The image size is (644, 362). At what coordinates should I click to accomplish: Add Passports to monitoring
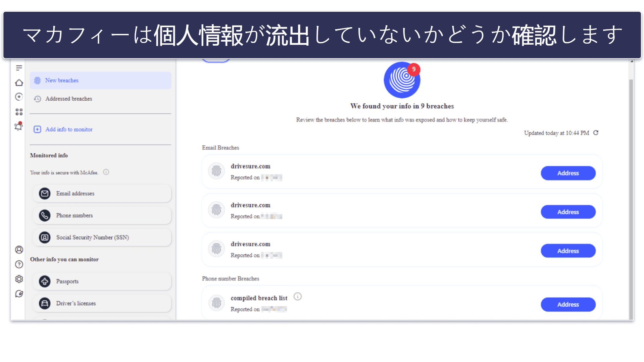(102, 281)
